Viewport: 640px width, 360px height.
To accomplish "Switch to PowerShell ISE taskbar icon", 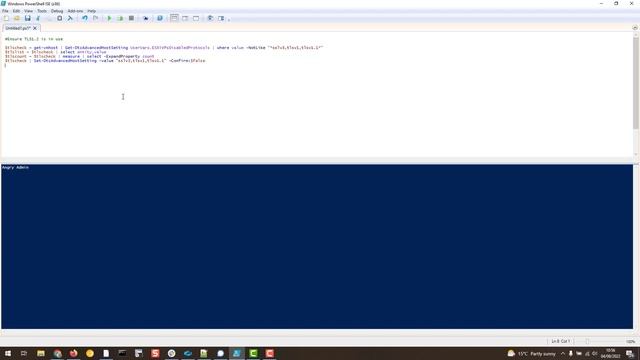I will [x=237, y=353].
